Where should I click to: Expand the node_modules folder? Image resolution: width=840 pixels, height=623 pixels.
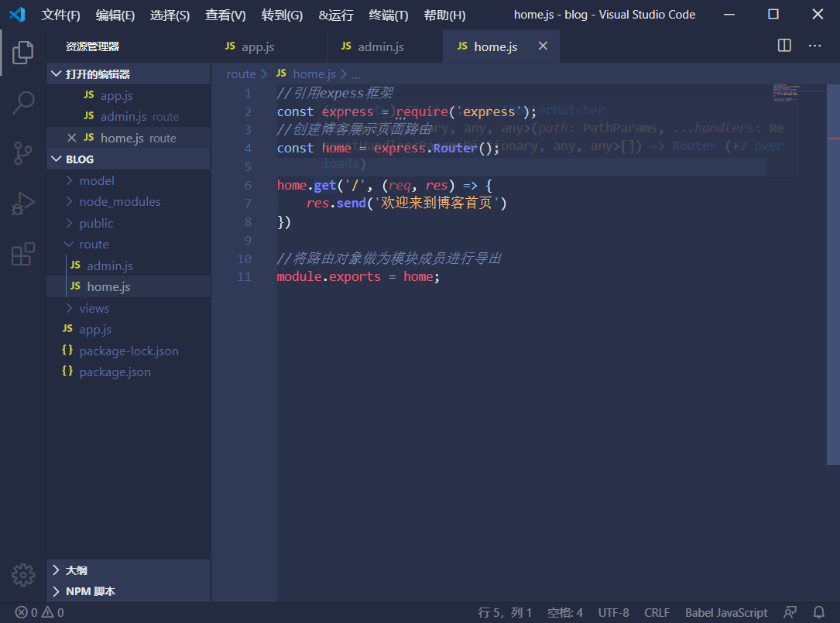point(119,201)
